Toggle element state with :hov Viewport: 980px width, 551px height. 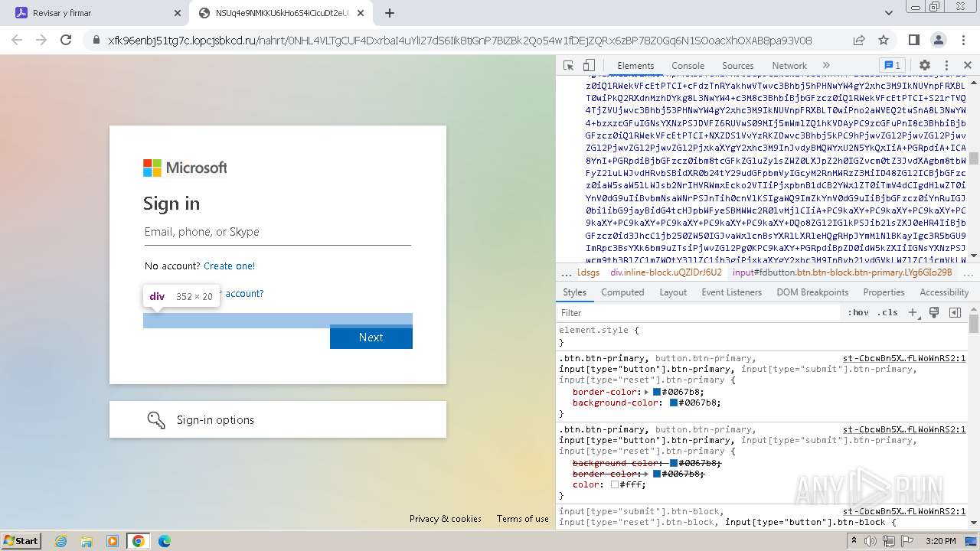pyautogui.click(x=858, y=312)
